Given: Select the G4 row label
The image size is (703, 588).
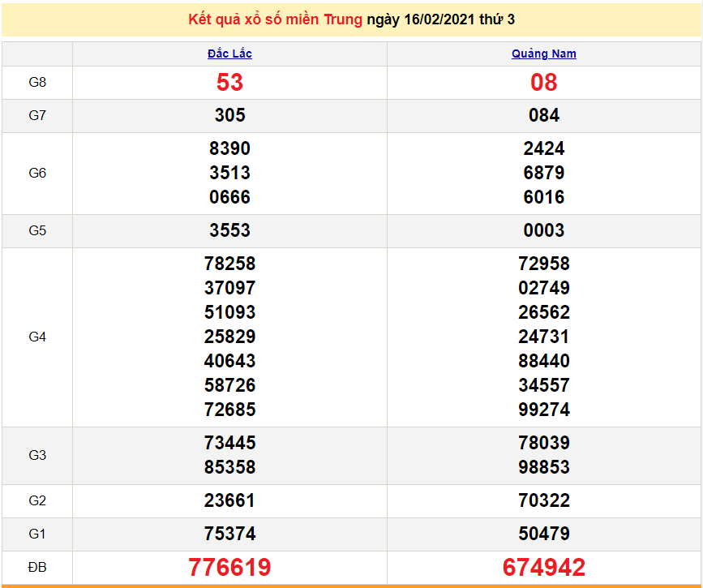Looking at the screenshot, I should click(37, 337).
